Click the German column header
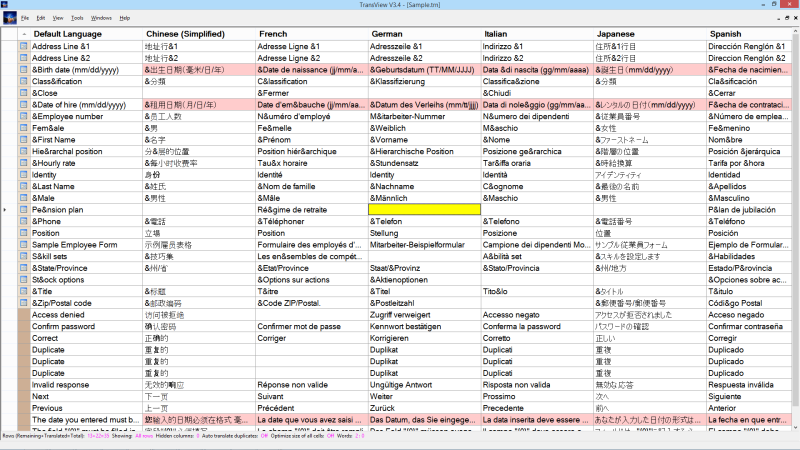 [x=424, y=34]
